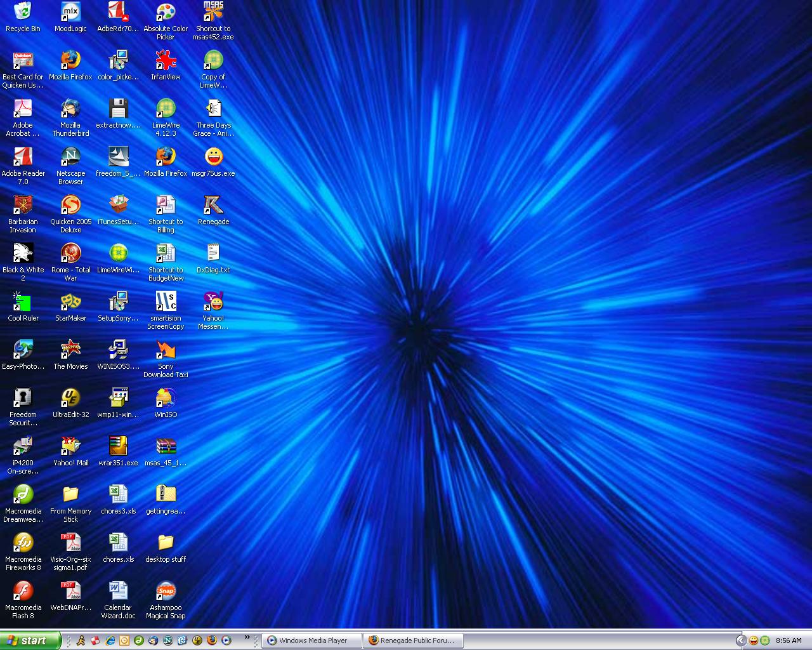The width and height of the screenshot is (812, 650).
Task: Click the Yahoo Messenger smiley tray icon
Action: (x=754, y=640)
